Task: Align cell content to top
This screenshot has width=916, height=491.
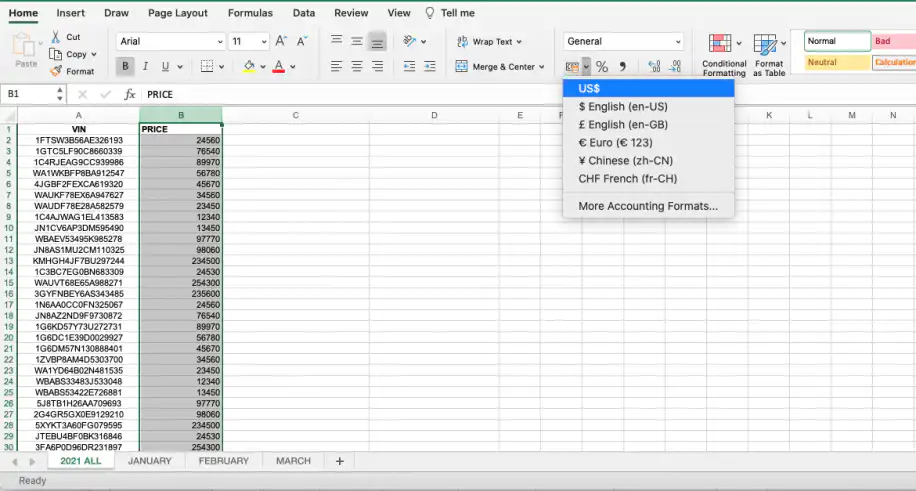Action: coord(336,41)
